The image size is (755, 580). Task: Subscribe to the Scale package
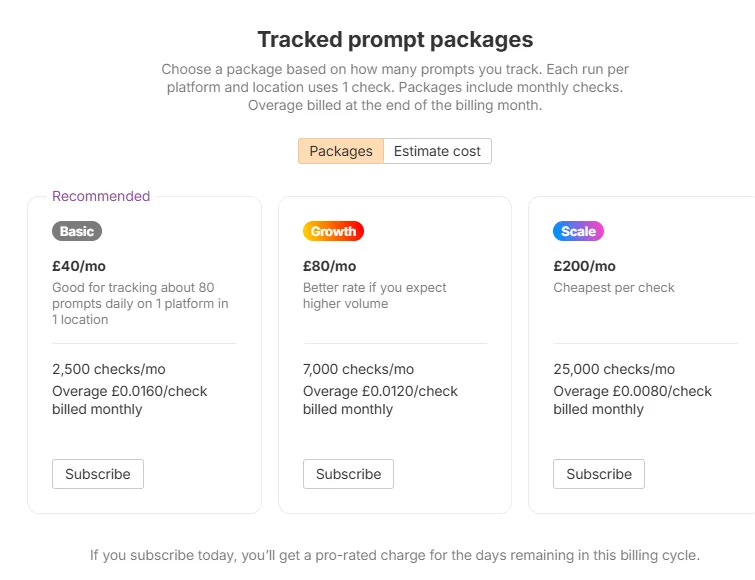[x=599, y=474]
